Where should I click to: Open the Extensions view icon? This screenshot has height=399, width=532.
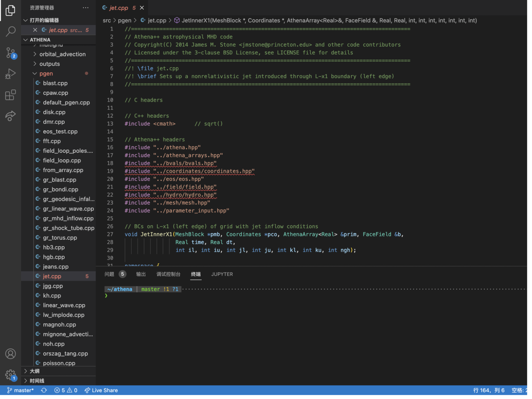point(10,95)
